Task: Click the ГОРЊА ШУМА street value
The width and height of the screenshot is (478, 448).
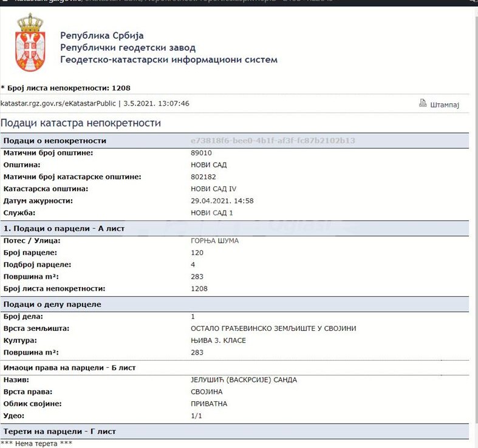Action: point(214,241)
